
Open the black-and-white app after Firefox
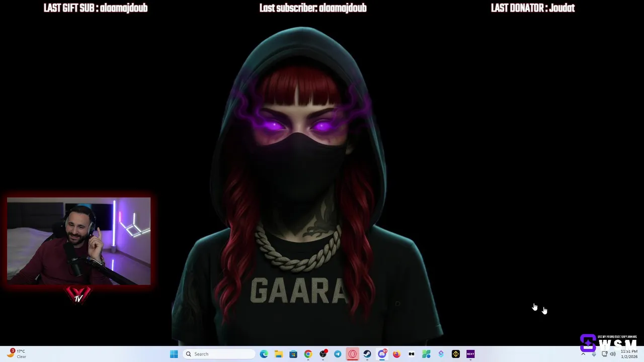412,354
